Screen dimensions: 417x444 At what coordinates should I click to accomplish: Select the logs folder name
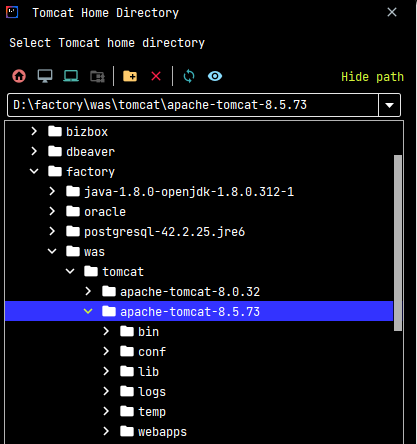[152, 392]
